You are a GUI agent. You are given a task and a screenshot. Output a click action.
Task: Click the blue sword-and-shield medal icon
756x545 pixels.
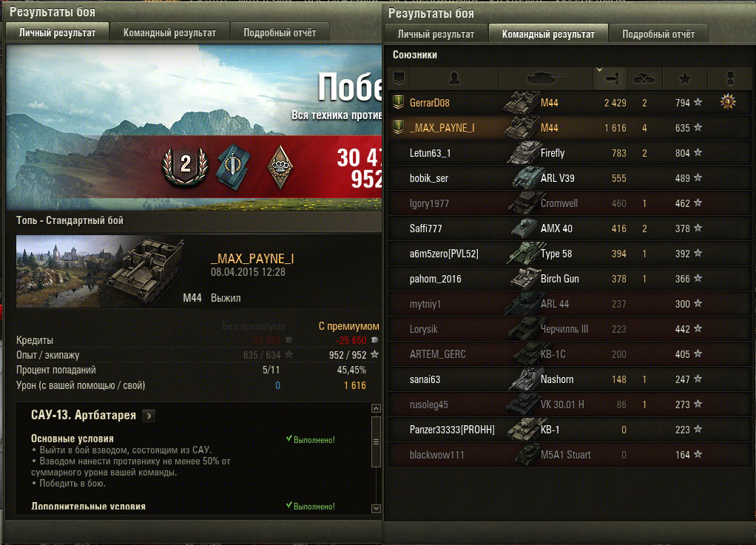point(234,166)
